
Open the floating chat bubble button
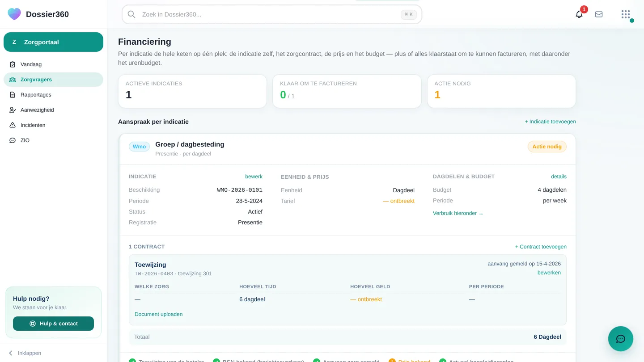[621, 339]
